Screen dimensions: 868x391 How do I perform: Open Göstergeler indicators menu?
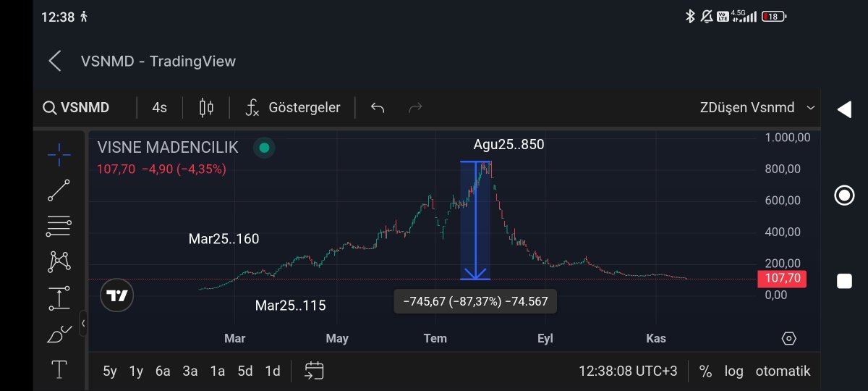click(x=293, y=108)
